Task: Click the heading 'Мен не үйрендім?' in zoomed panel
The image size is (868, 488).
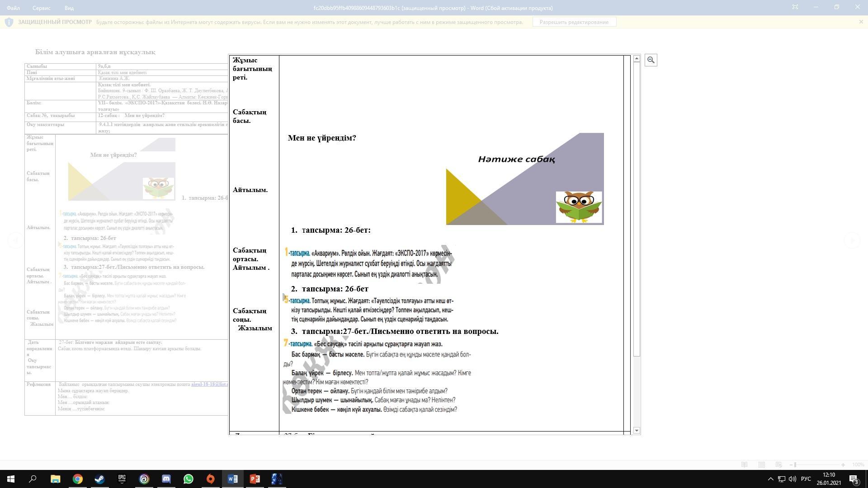Action: point(322,138)
